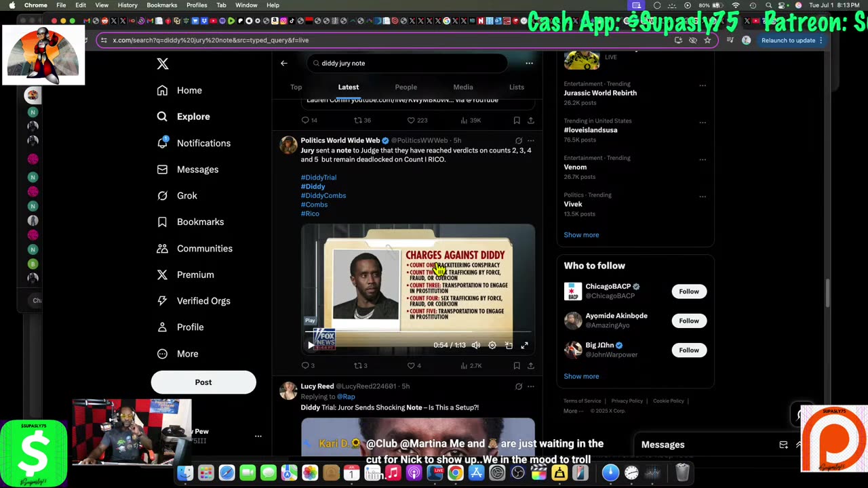Screen dimensions: 868x488
Task: Share the Politics World Wide Web tweet
Action: tap(531, 366)
